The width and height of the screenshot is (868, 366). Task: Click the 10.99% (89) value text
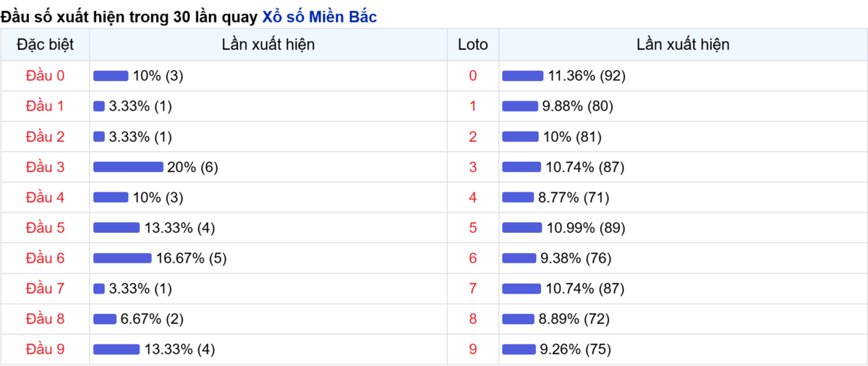coord(586,228)
